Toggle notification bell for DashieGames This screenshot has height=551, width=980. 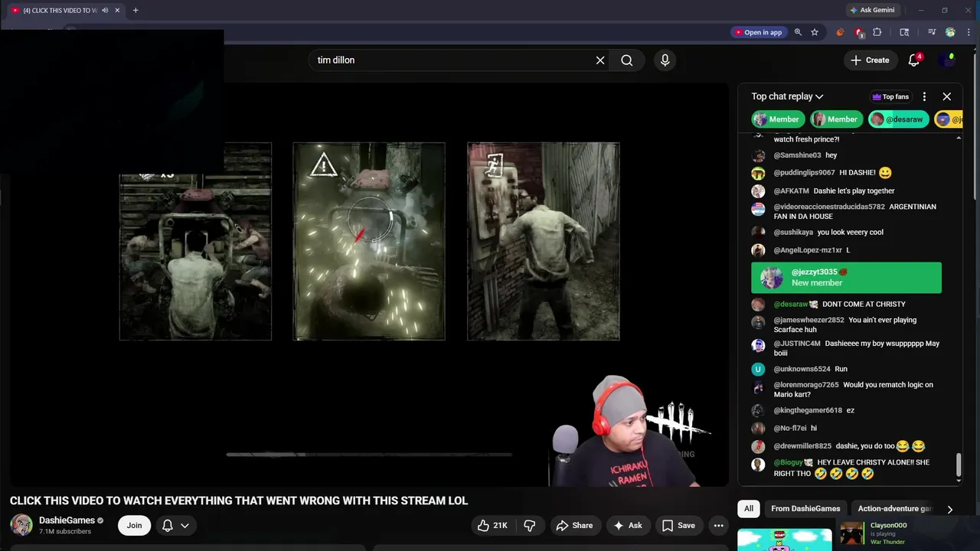pos(167,525)
